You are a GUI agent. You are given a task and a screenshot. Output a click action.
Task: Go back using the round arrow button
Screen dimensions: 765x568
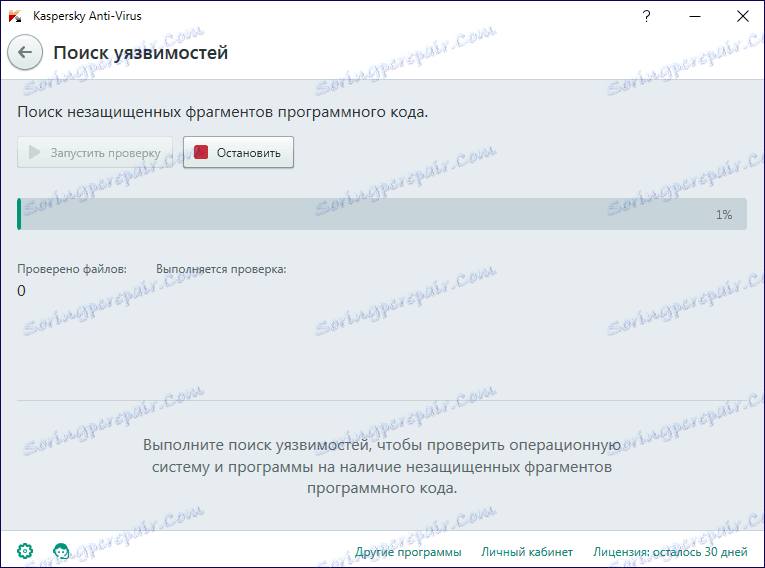[25, 52]
